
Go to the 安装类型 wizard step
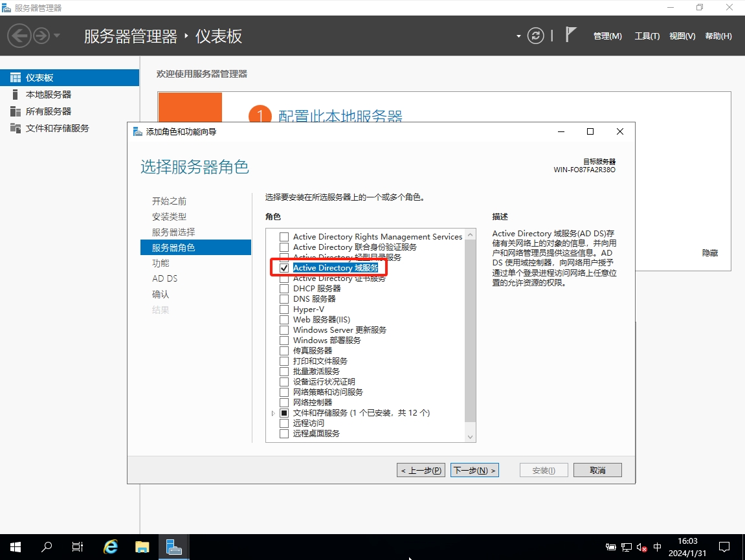tap(169, 217)
